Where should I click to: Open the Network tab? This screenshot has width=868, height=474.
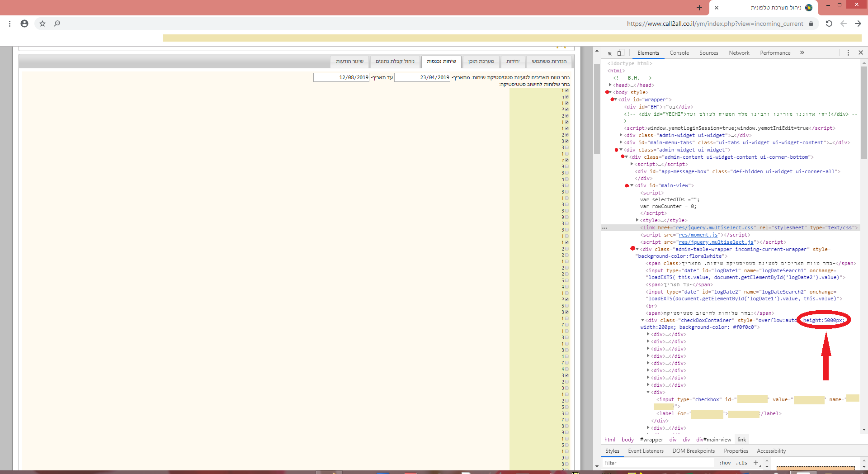739,53
